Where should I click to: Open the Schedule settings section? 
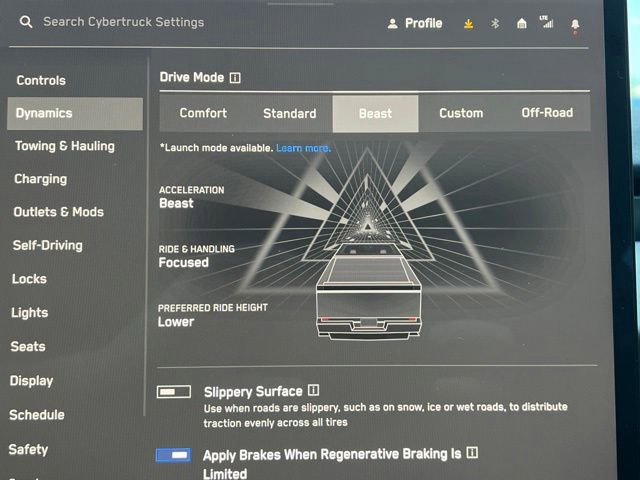tap(37, 415)
